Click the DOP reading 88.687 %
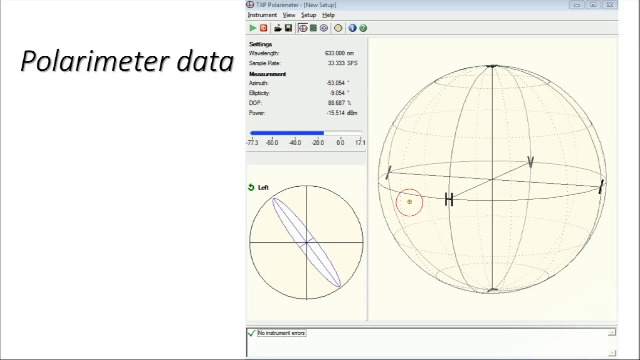 point(339,103)
